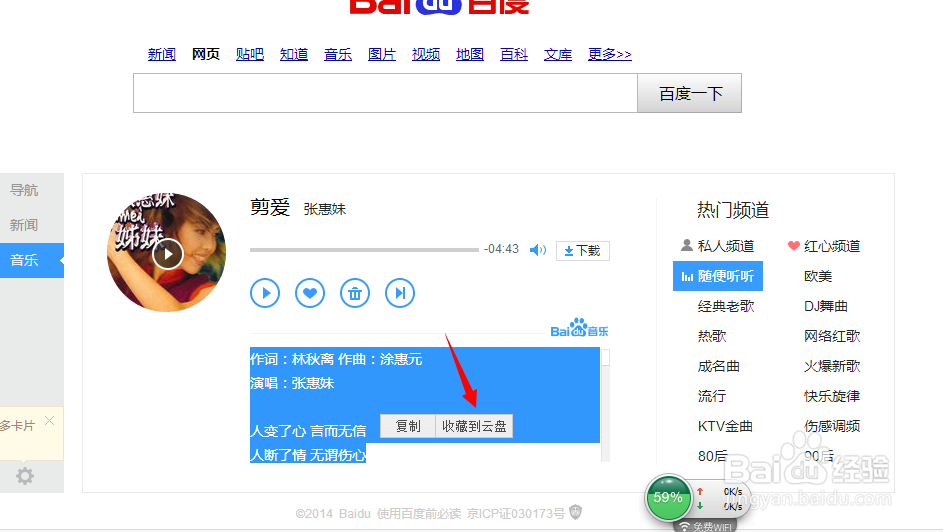Click the 百度一下 search button
Image resolution: width=943 pixels, height=532 pixels.
click(x=690, y=93)
